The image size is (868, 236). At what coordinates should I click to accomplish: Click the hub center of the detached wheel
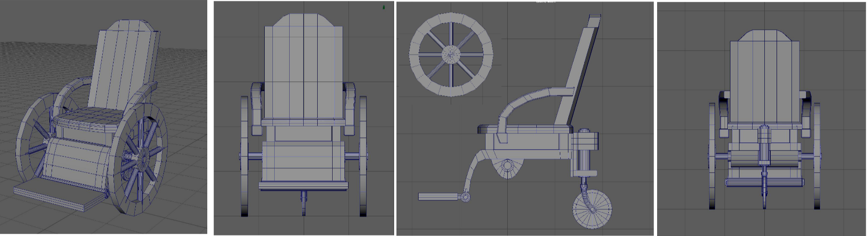tap(451, 55)
